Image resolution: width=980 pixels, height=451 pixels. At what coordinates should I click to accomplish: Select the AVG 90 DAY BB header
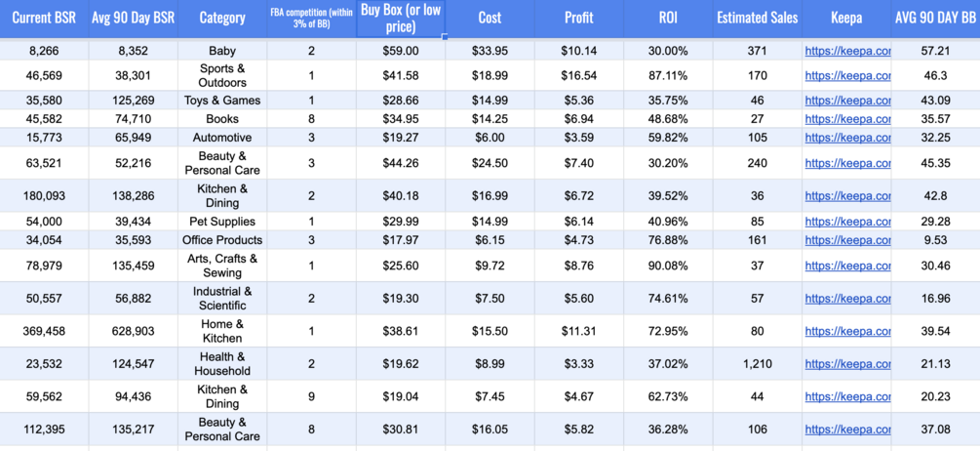tap(935, 18)
